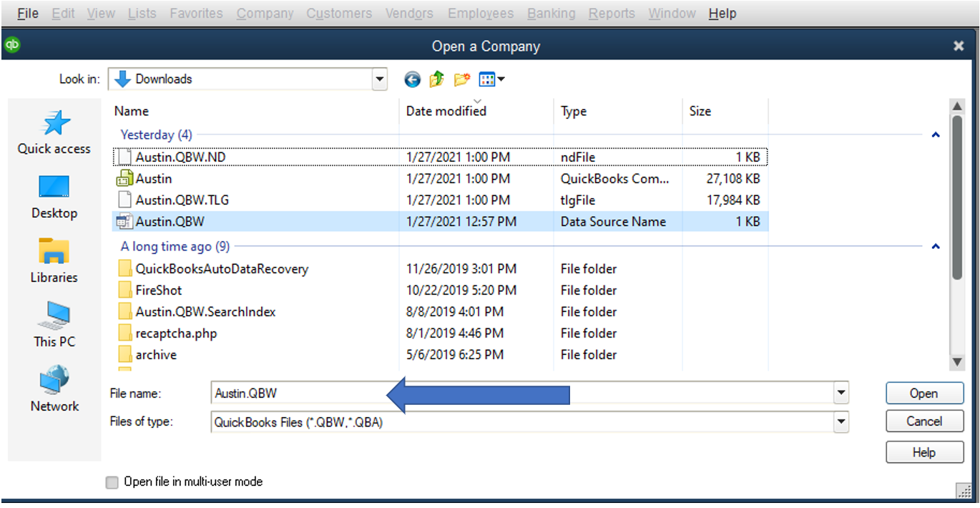
Task: Open the View Menu icon
Action: point(487,79)
